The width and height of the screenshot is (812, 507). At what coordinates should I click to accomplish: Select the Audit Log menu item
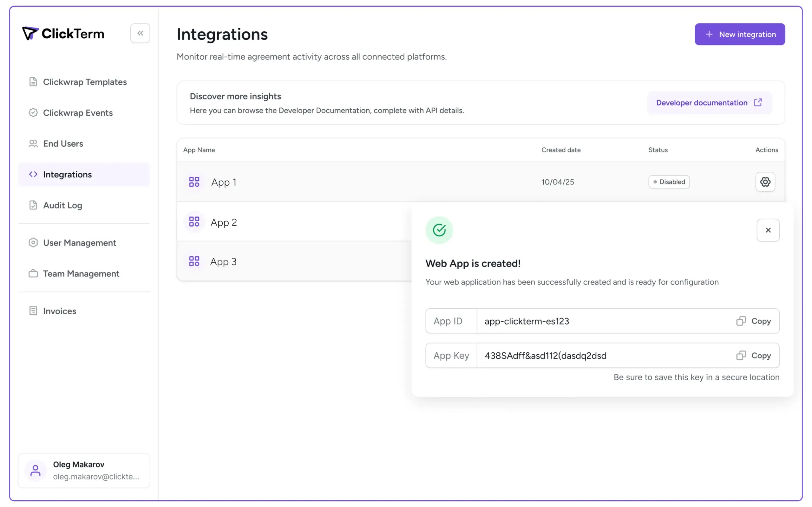tap(62, 205)
